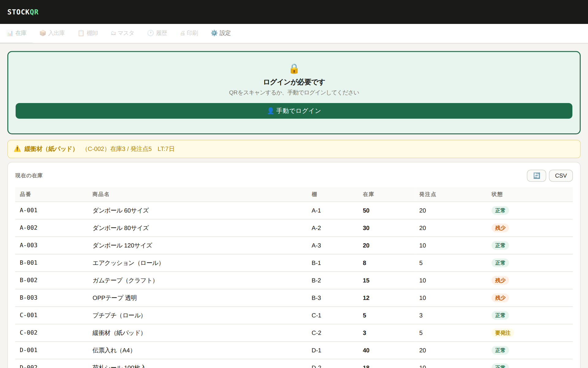Click product OPPテープ 透明

tap(115, 298)
